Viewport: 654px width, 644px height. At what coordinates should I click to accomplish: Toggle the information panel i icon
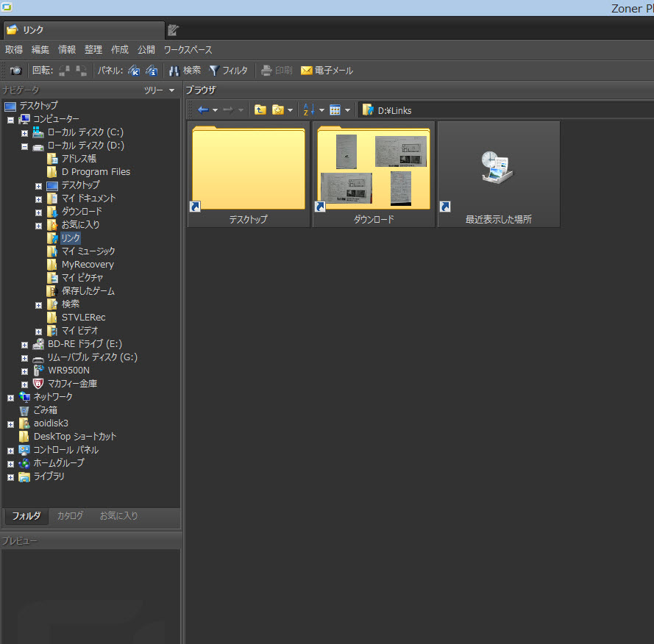[x=152, y=71]
